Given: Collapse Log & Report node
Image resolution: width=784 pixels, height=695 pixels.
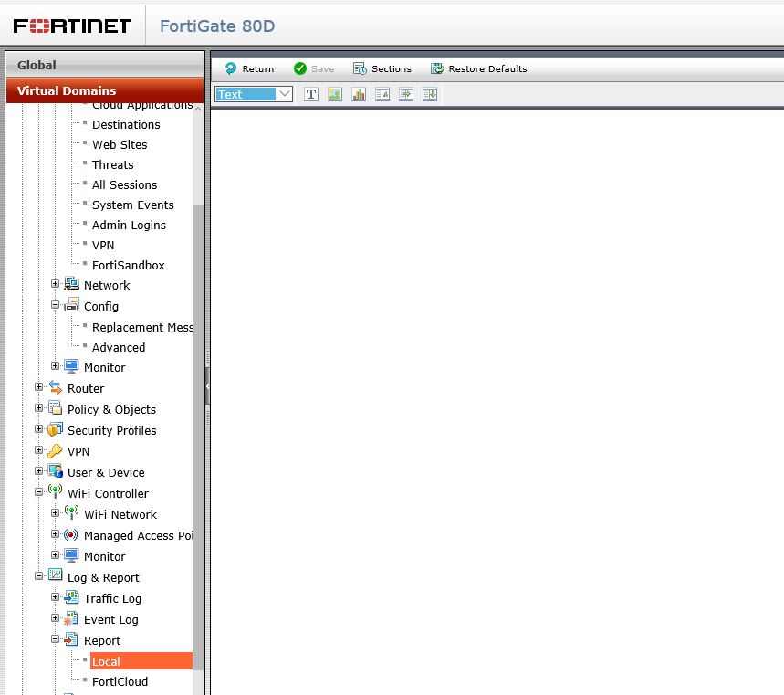Looking at the screenshot, I should point(38,576).
